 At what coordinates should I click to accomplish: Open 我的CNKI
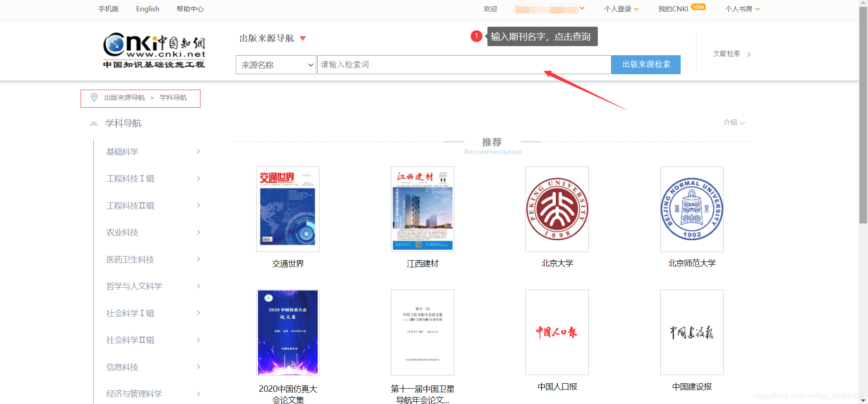point(673,9)
